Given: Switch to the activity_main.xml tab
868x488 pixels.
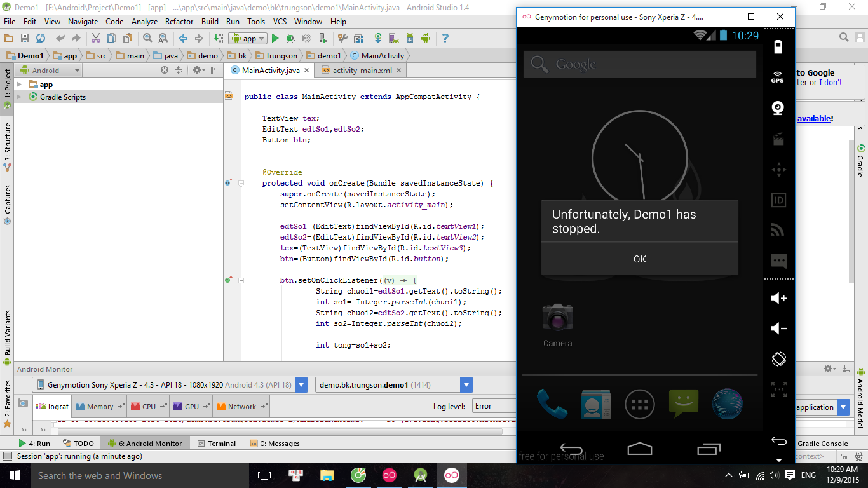Looking at the screenshot, I should pyautogui.click(x=365, y=71).
